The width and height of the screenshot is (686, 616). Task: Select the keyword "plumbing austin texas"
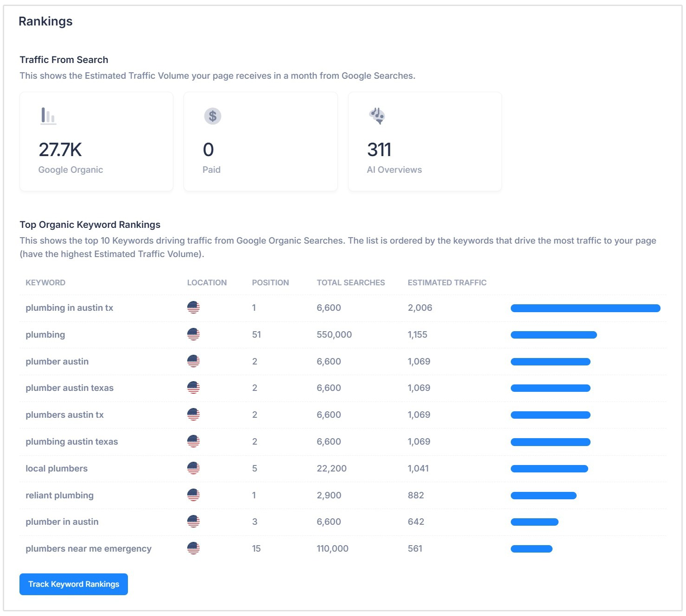coord(72,441)
